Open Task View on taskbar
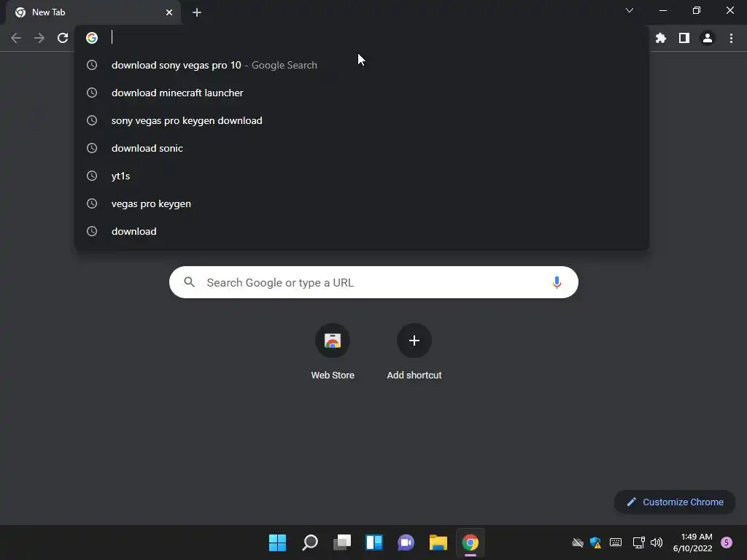 (341, 542)
